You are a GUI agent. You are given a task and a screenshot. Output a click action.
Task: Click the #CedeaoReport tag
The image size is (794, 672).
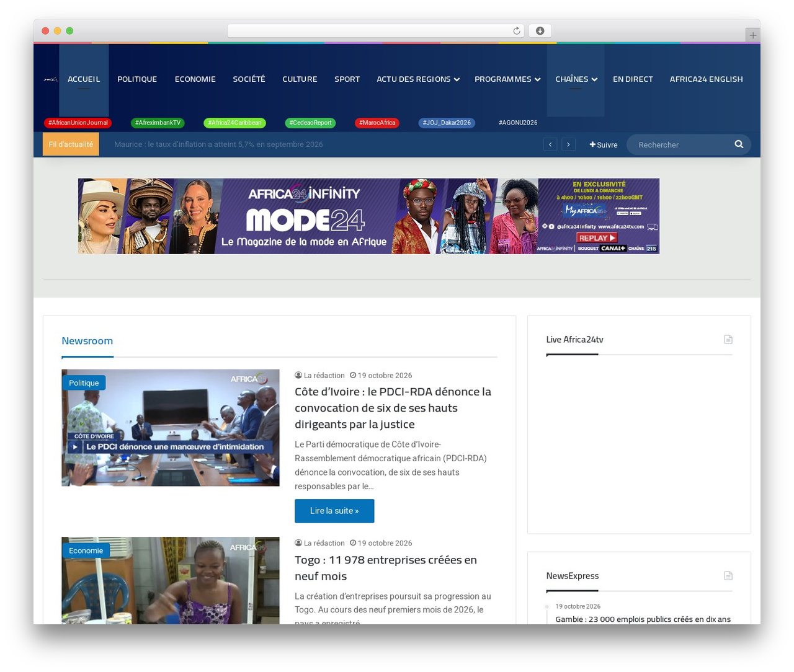[x=310, y=123]
